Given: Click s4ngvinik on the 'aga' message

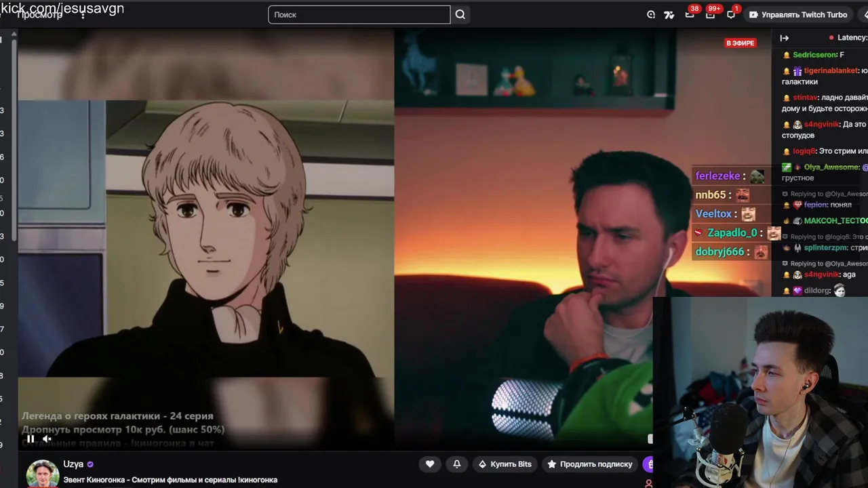Looking at the screenshot, I should click(x=821, y=274).
